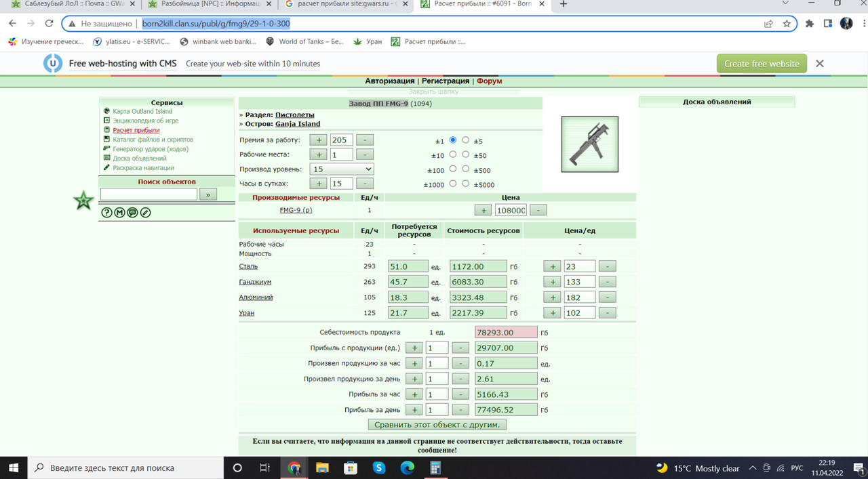Select the ±100 step radio button
Screen dimensions: 868x479
[x=453, y=169]
